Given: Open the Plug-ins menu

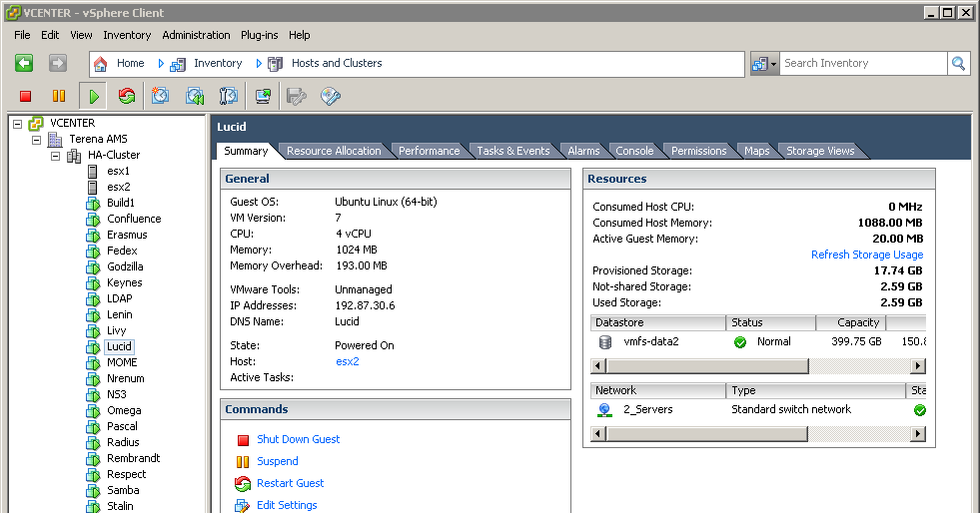Looking at the screenshot, I should pyautogui.click(x=260, y=35).
